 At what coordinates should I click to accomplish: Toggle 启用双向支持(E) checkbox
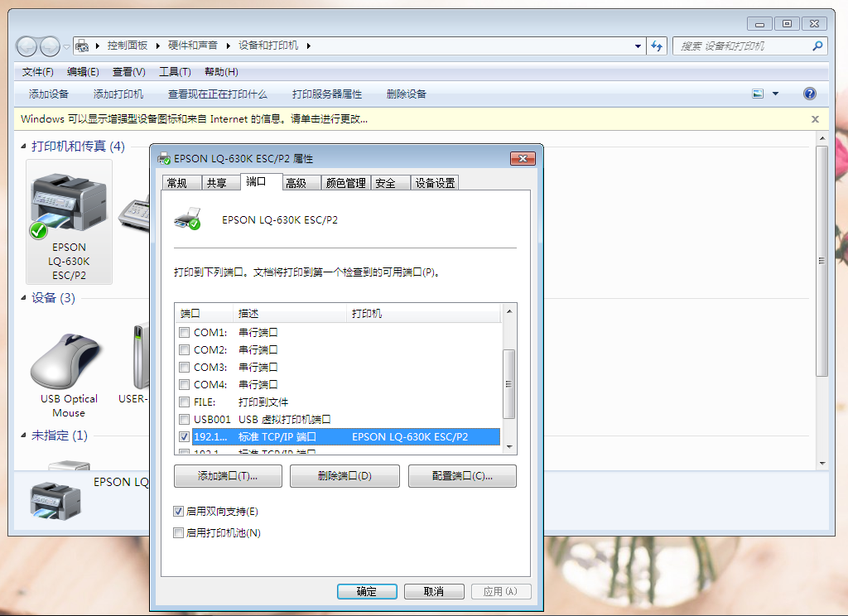point(179,511)
